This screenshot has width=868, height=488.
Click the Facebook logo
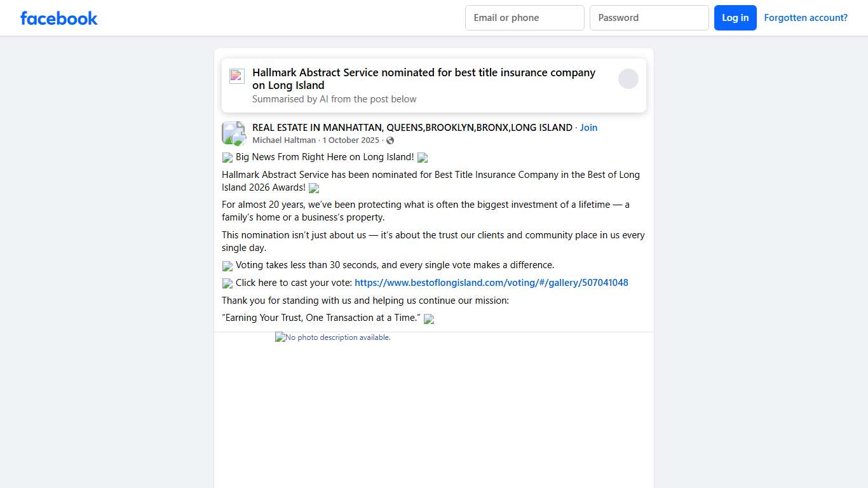point(58,18)
